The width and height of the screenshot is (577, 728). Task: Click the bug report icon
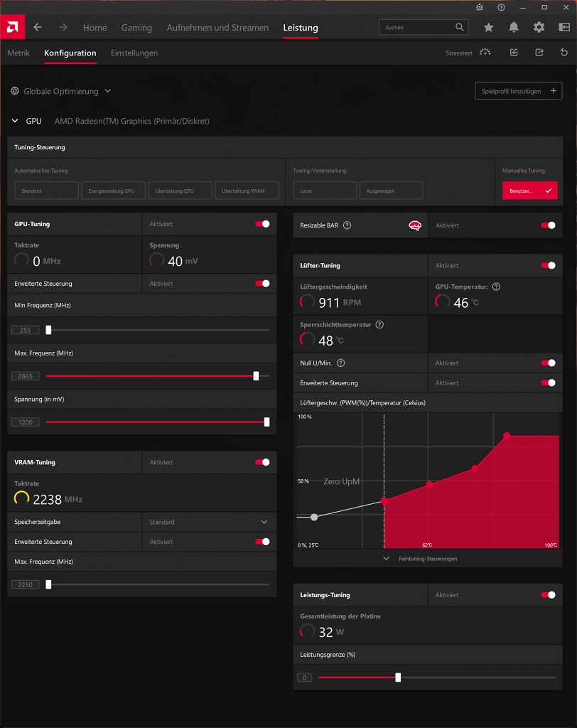point(480,7)
